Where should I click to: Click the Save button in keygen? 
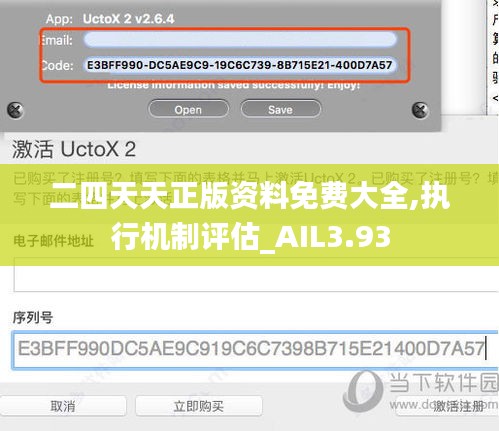[x=281, y=109]
